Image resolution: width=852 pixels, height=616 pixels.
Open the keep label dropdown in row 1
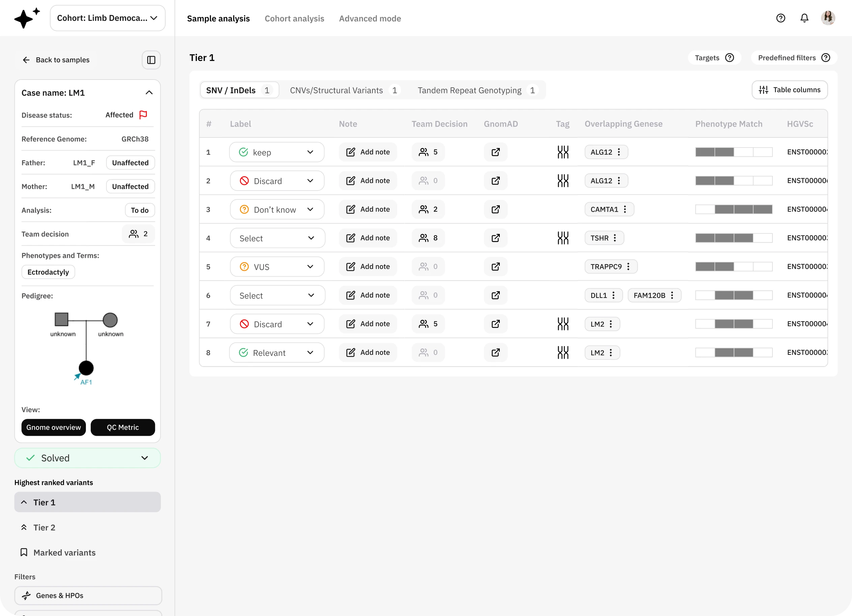277,152
